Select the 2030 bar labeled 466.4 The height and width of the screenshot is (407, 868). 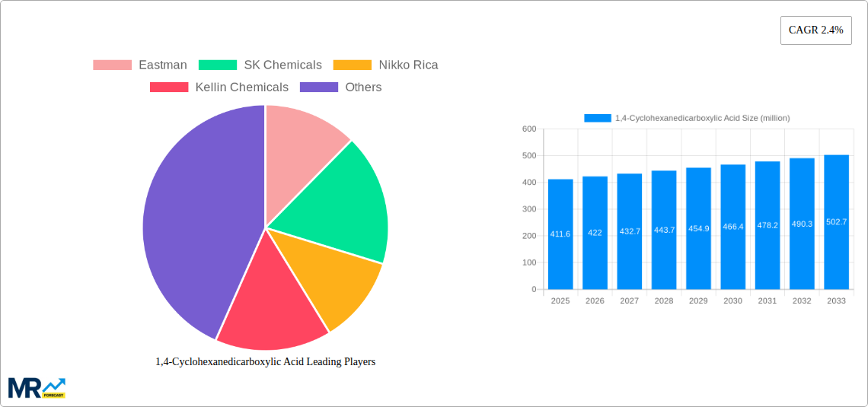733,227
